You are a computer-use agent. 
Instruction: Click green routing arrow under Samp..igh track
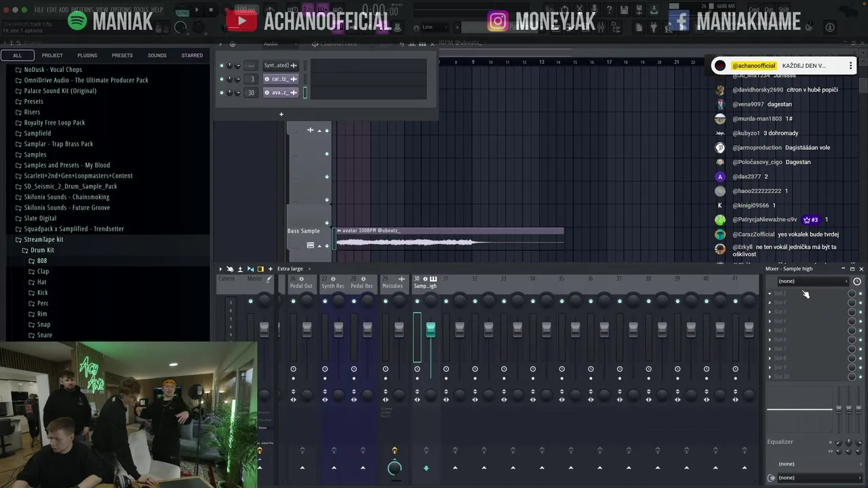point(426,468)
